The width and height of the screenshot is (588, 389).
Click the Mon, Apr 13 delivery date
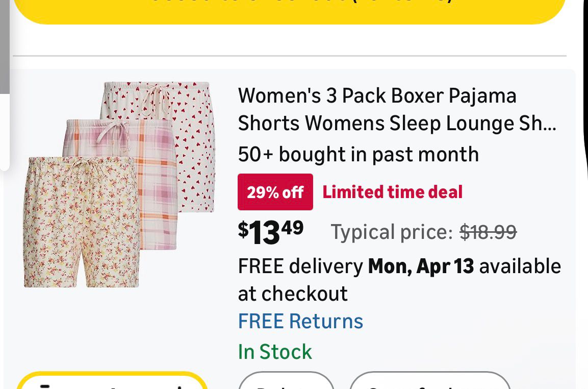point(421,266)
